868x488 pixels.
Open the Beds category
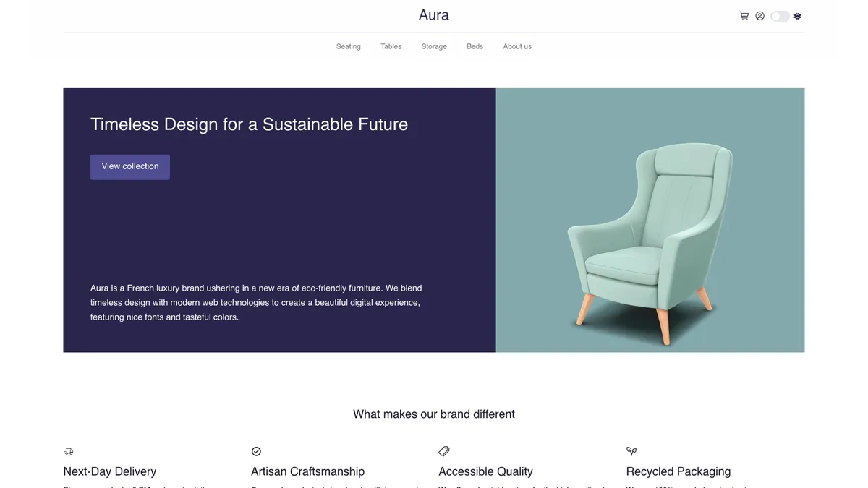[475, 46]
